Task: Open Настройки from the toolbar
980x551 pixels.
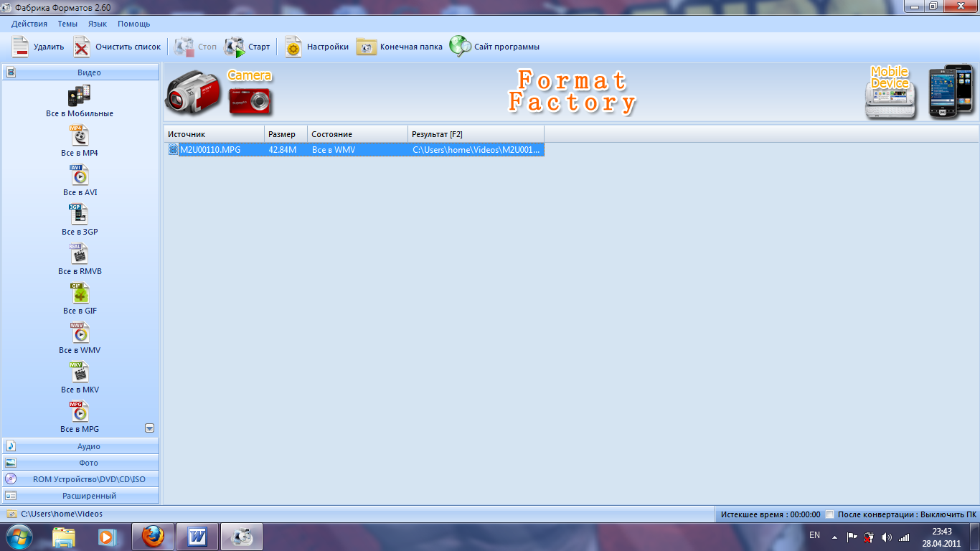Action: click(316, 47)
